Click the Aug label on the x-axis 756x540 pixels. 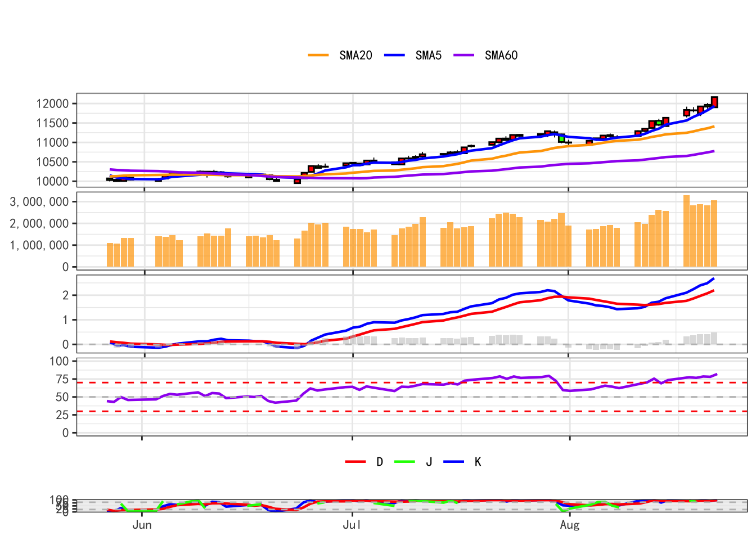(569, 525)
